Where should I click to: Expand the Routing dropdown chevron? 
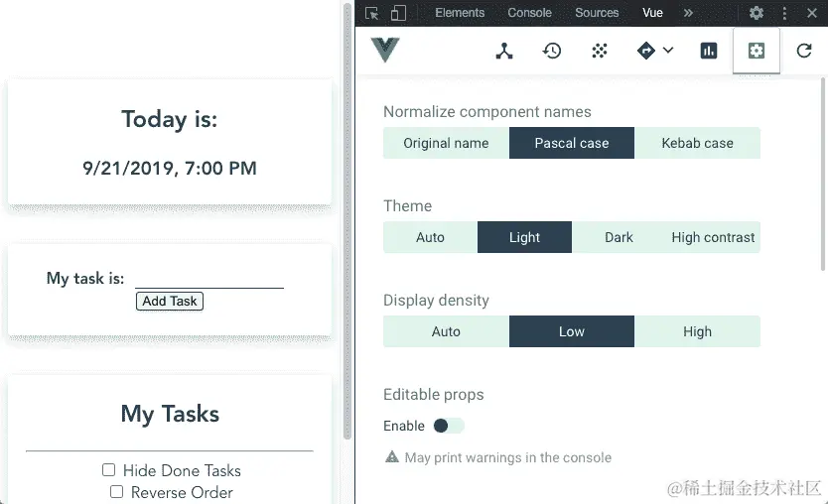point(668,51)
